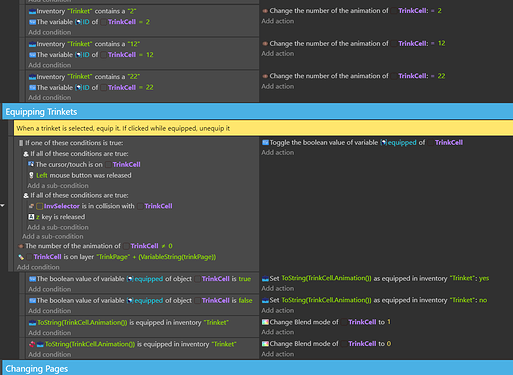This screenshot has width=513, height=375.
Task: Click 'equipped' variable in Toggle boolean action
Action: tap(402, 143)
